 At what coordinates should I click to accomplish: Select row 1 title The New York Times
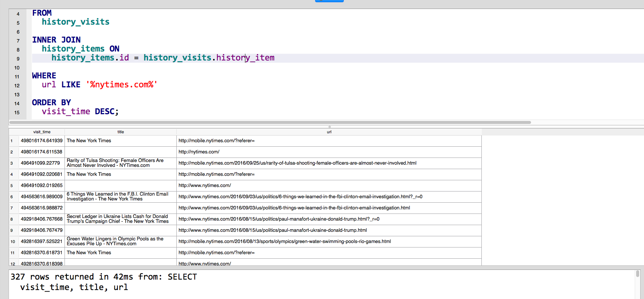point(120,141)
